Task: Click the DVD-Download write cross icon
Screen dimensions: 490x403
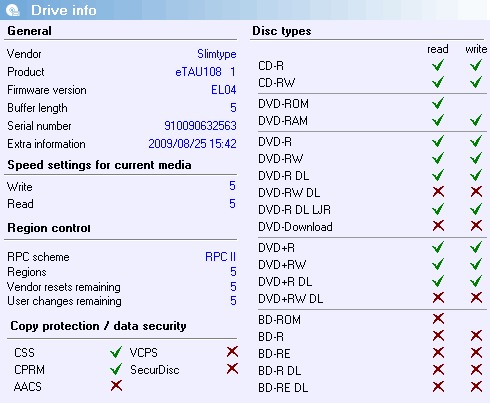Action: click(476, 226)
